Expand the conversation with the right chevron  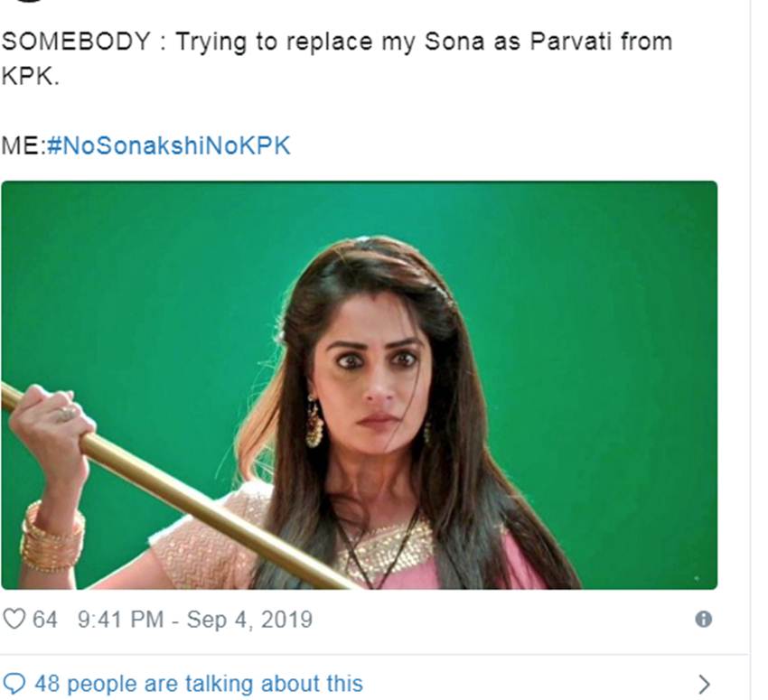(x=704, y=685)
